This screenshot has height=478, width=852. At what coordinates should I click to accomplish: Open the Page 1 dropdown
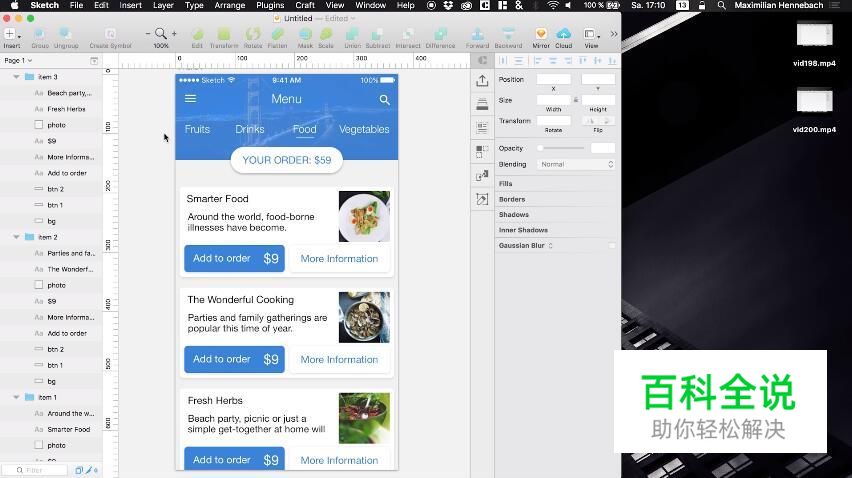(x=18, y=61)
